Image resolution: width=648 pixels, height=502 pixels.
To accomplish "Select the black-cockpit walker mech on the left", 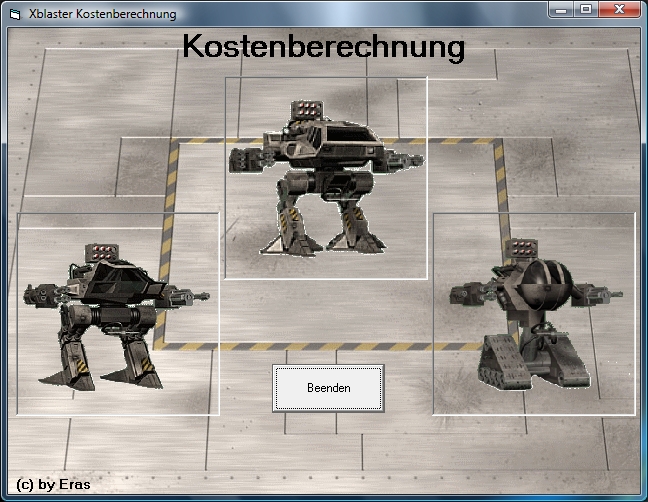I will [118, 314].
